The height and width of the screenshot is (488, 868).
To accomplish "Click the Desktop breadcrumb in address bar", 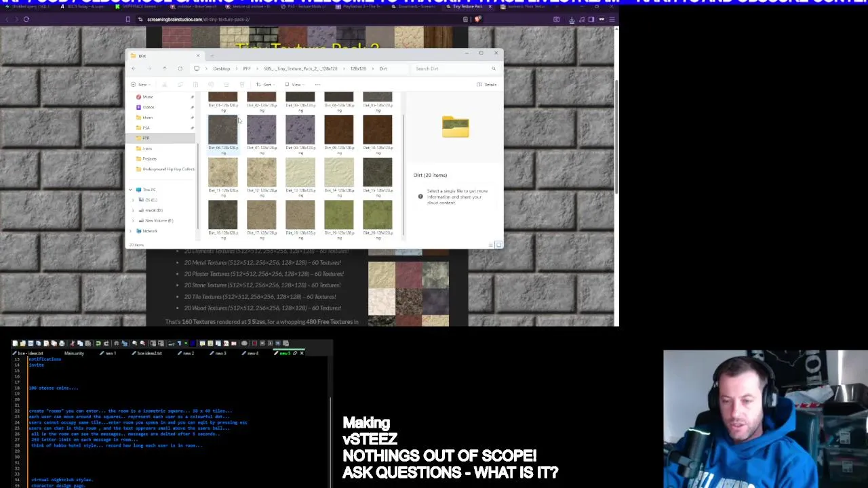I will pyautogui.click(x=221, y=68).
